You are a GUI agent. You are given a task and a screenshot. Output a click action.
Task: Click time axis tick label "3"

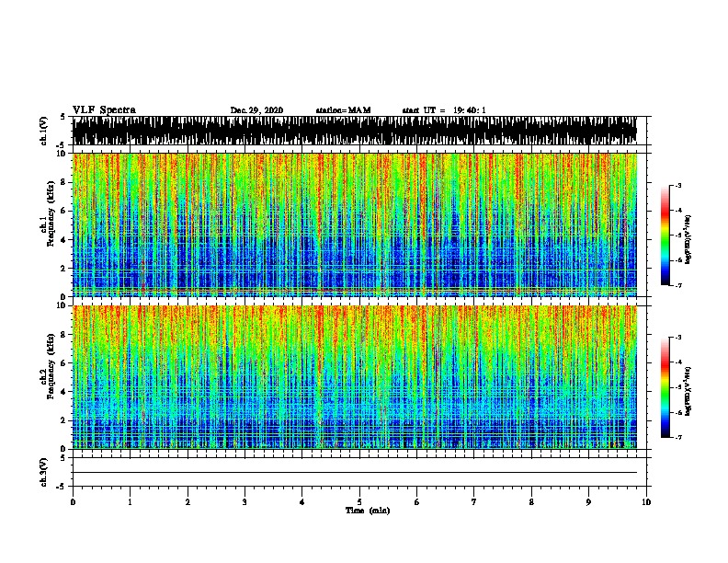tap(245, 502)
